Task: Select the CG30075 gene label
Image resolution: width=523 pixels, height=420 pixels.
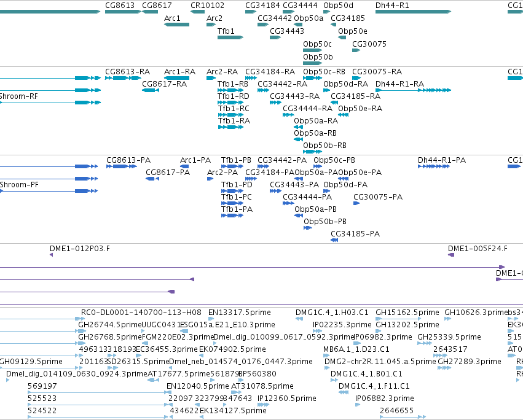Action: (x=369, y=44)
